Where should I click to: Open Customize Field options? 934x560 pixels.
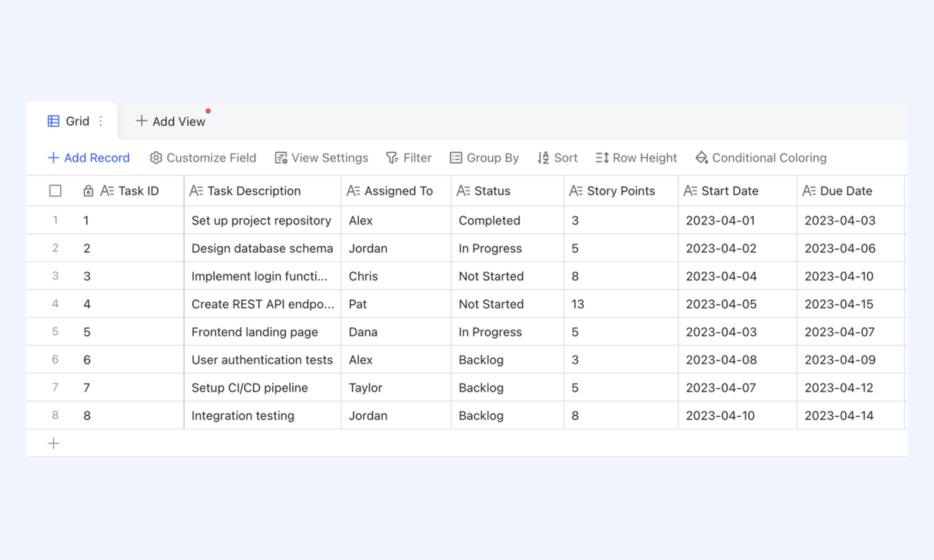203,158
